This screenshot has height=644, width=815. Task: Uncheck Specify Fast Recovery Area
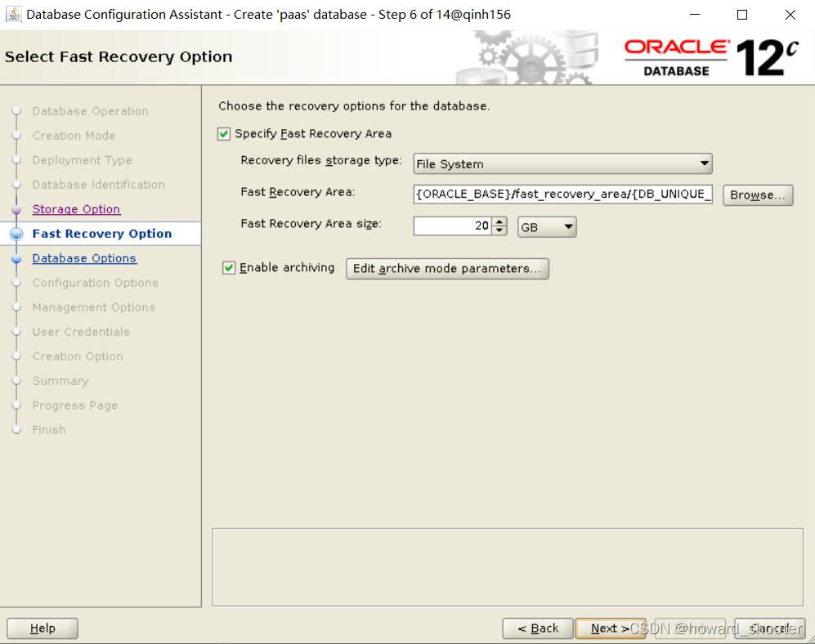pos(224,133)
